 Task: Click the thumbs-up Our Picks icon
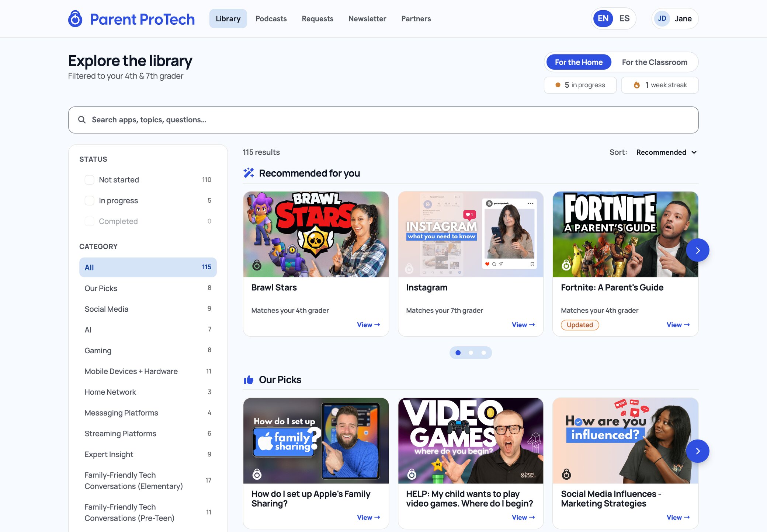coord(249,379)
